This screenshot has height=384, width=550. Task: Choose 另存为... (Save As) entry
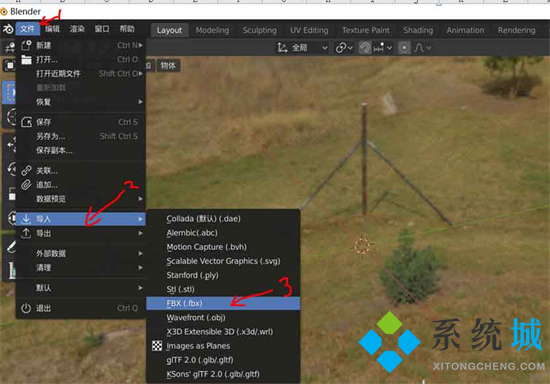coord(81,136)
